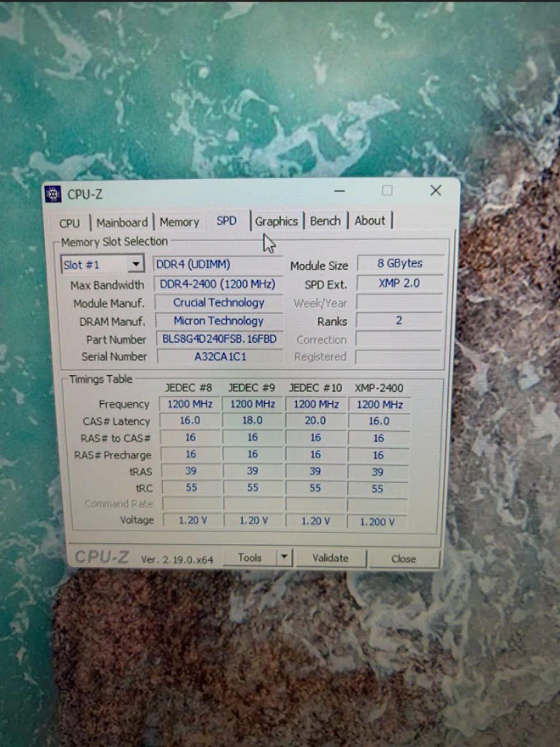Click the JEDEC #8 column header
The width and height of the screenshot is (560, 747).
click(188, 388)
